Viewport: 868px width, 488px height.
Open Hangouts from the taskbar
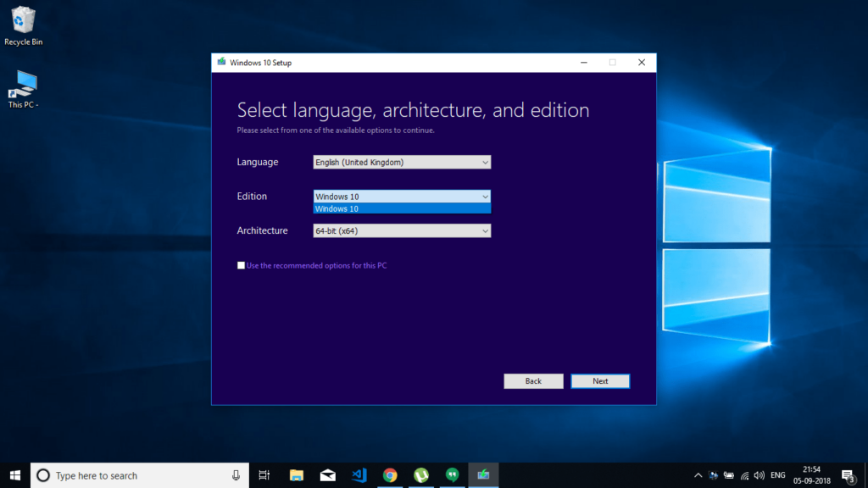point(453,475)
